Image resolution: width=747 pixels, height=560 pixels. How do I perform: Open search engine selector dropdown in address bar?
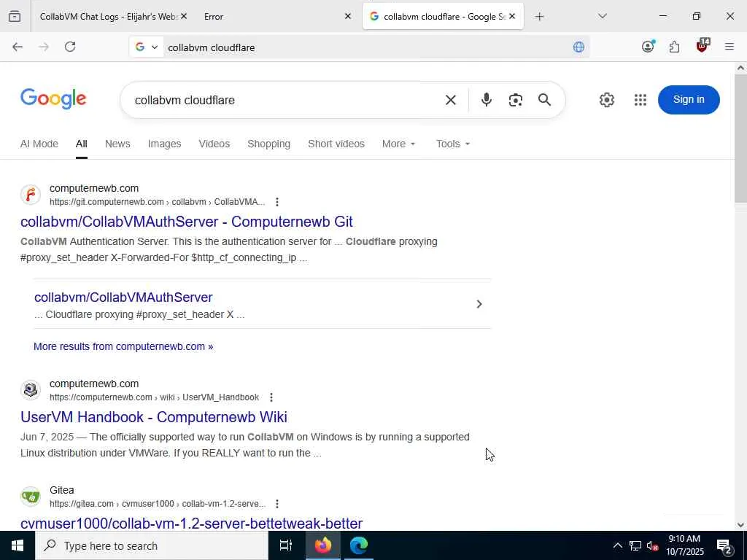[x=146, y=47]
